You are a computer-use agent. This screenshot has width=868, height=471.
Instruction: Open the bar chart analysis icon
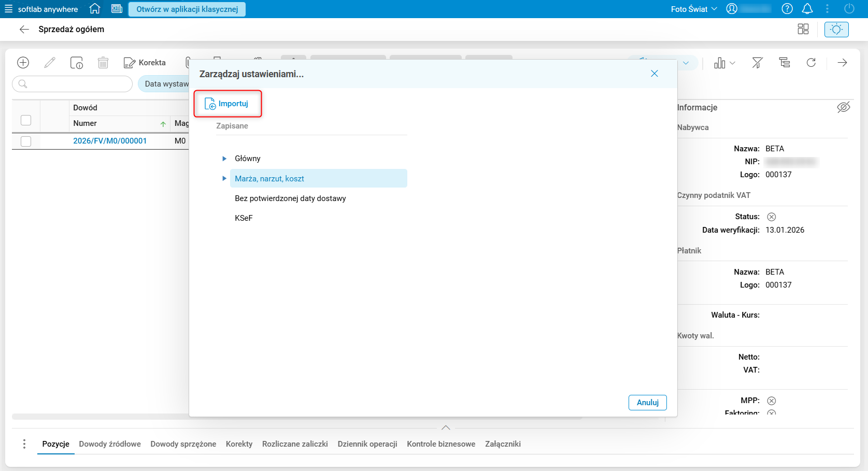point(720,63)
